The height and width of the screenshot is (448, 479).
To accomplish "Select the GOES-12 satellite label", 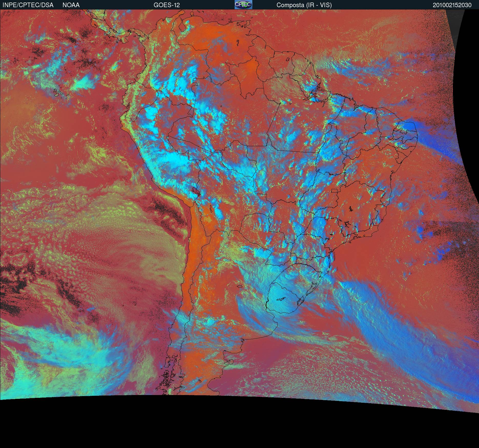I will (167, 5).
